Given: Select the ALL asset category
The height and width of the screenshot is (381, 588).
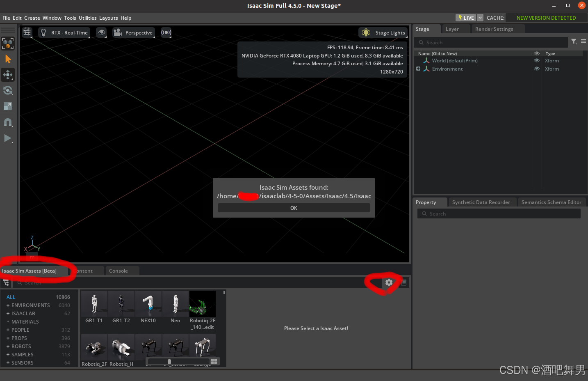Looking at the screenshot, I should [11, 297].
